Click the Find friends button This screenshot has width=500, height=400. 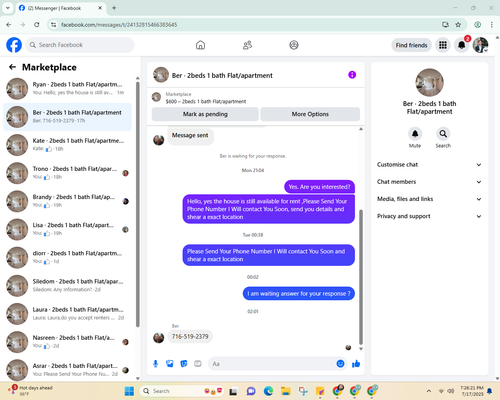(x=411, y=45)
